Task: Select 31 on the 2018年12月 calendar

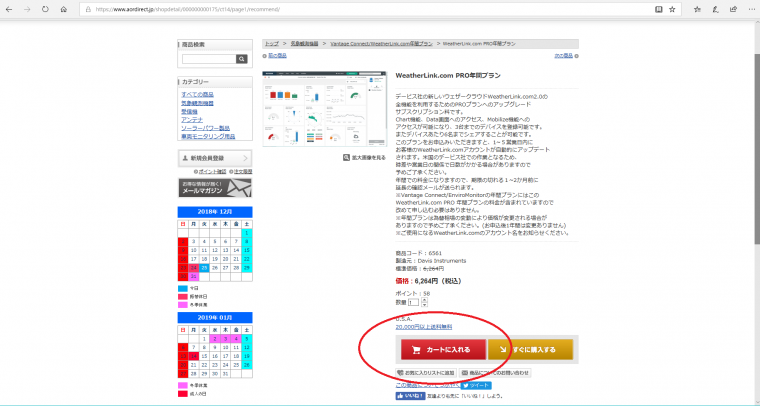Action: pos(193,277)
